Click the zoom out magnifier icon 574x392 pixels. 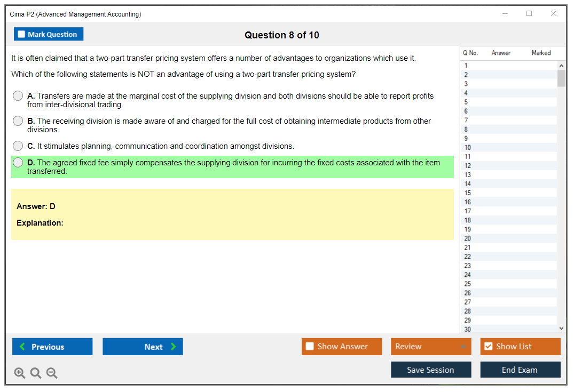pos(52,373)
